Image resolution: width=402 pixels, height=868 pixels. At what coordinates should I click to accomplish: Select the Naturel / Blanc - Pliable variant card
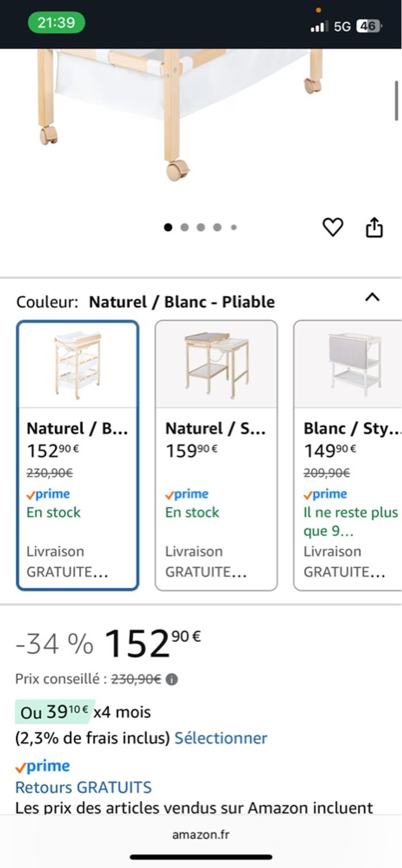[x=78, y=455]
